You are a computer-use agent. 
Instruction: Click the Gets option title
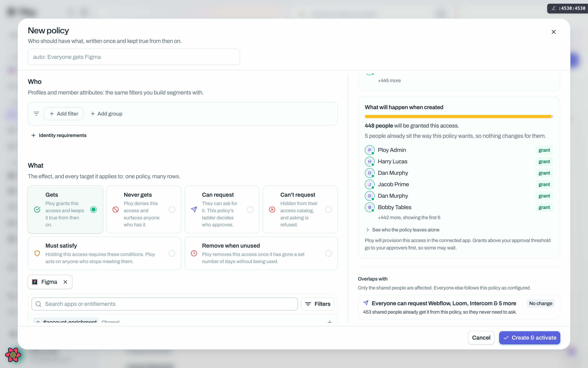click(x=51, y=195)
